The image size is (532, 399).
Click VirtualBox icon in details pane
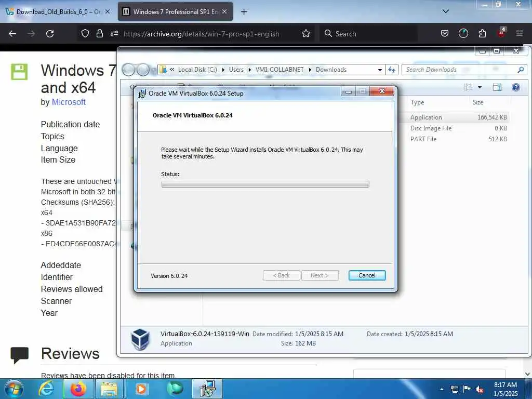140,339
